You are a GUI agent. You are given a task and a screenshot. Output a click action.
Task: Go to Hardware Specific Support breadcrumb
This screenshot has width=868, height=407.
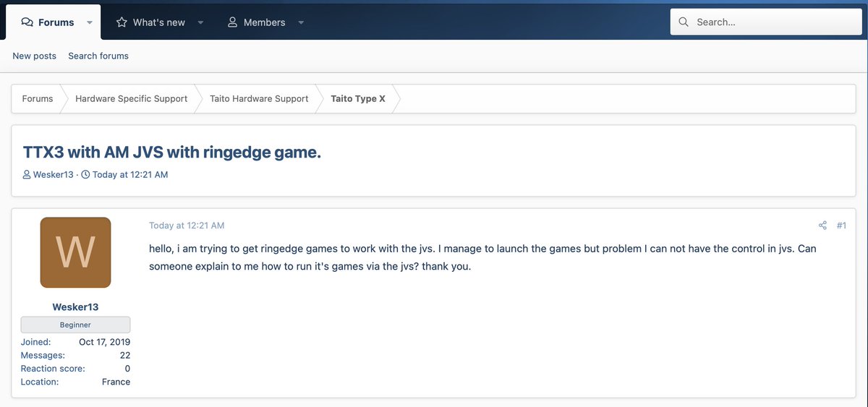[x=131, y=98]
